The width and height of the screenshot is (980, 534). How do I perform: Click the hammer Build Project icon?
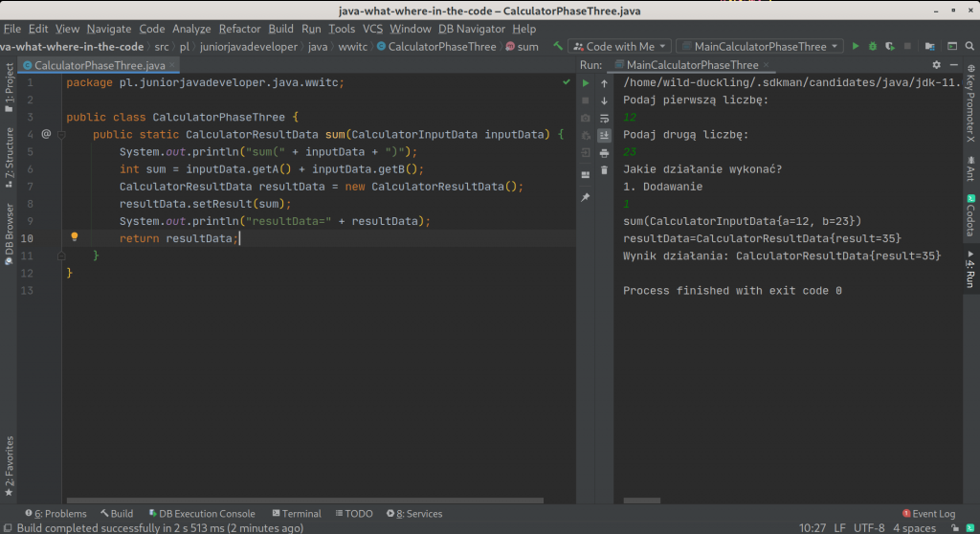point(558,46)
